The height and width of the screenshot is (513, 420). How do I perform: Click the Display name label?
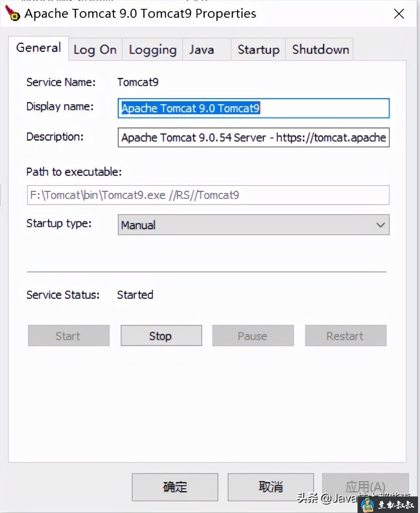60,106
